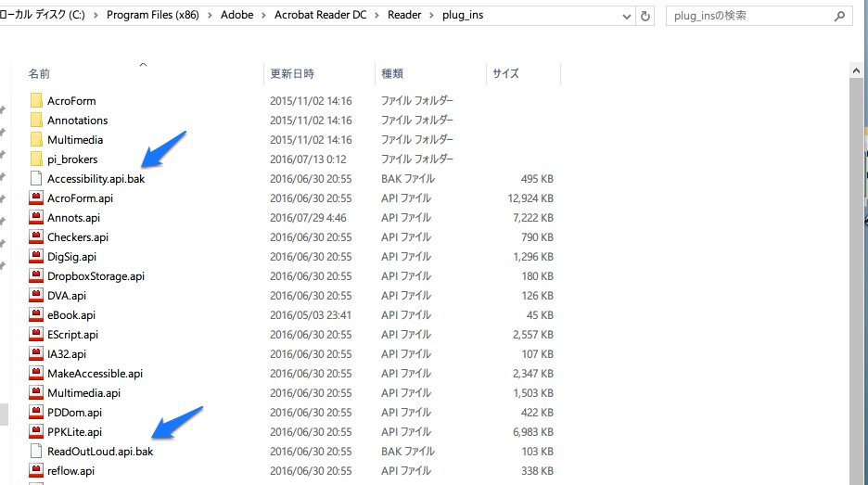868x485 pixels.
Task: Click the vertical scrollbar track
Action: [x=856, y=282]
